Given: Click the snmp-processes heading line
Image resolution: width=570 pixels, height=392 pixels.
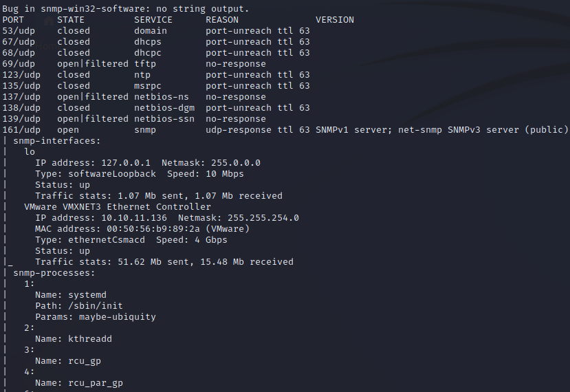Looking at the screenshot, I should coord(54,273).
